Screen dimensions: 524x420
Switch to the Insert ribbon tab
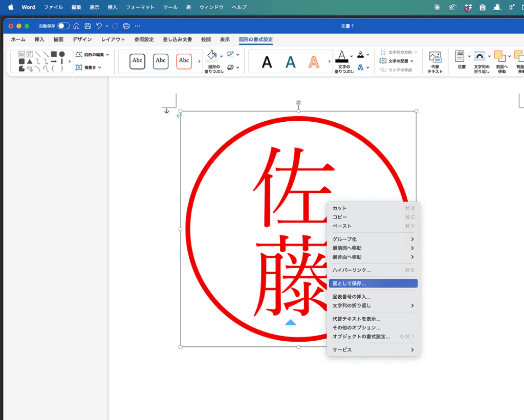click(39, 39)
